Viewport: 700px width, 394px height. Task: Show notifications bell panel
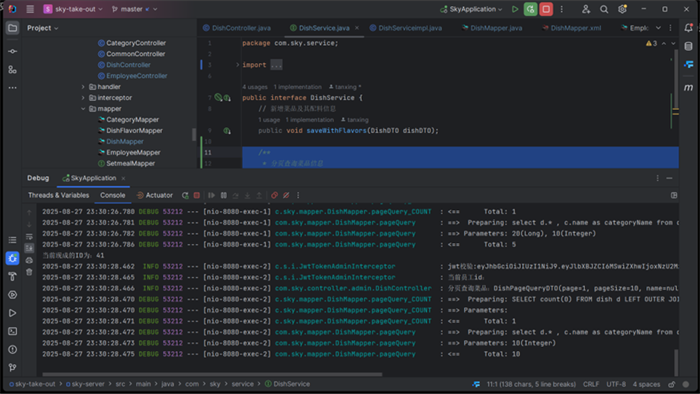[688, 28]
